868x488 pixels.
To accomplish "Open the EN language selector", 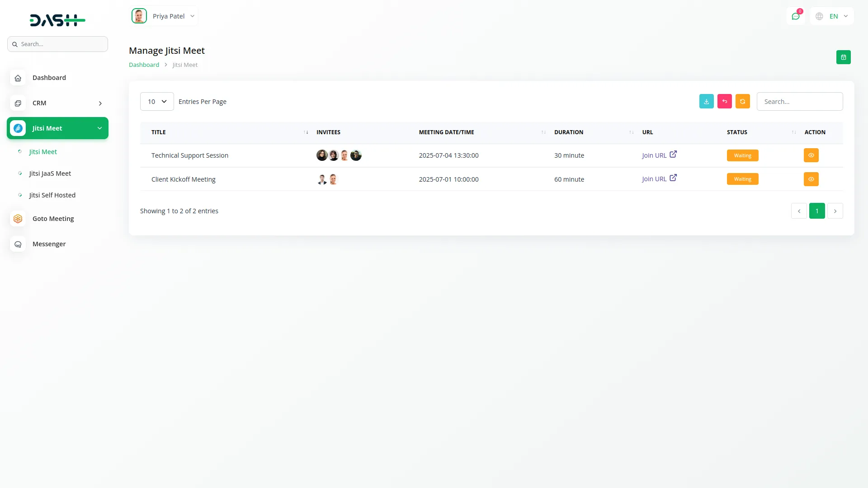I will (x=832, y=16).
